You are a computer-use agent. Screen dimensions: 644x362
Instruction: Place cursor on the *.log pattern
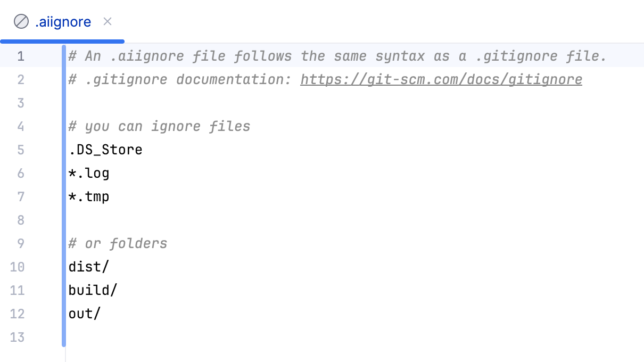(88, 173)
